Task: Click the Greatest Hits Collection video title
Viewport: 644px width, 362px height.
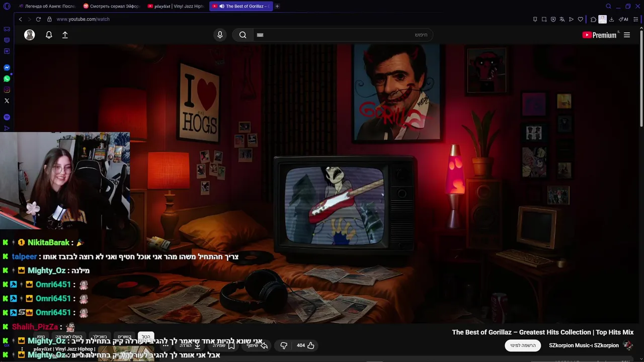Action: click(x=542, y=332)
